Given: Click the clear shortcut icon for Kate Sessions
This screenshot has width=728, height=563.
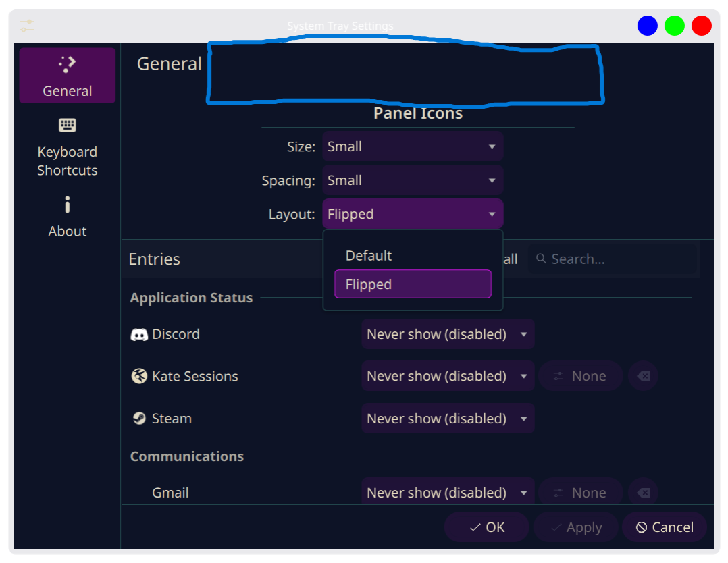Looking at the screenshot, I should (x=644, y=376).
